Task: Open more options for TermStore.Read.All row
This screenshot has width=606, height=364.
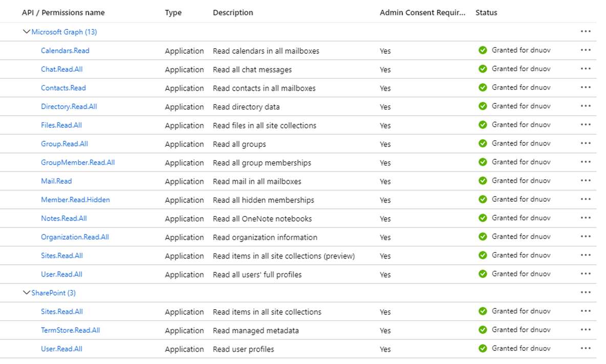Action: [x=586, y=330]
